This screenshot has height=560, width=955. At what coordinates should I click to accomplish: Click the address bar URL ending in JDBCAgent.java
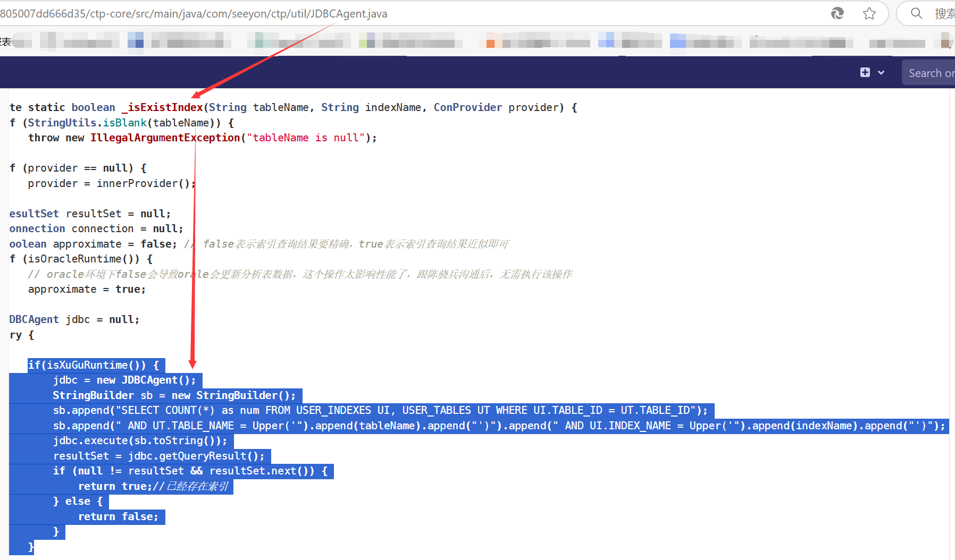click(x=213, y=14)
